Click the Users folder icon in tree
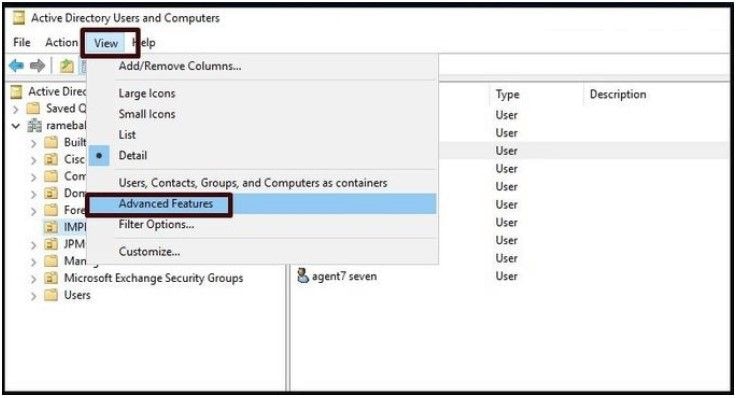This screenshot has height=398, width=736. pos(51,295)
